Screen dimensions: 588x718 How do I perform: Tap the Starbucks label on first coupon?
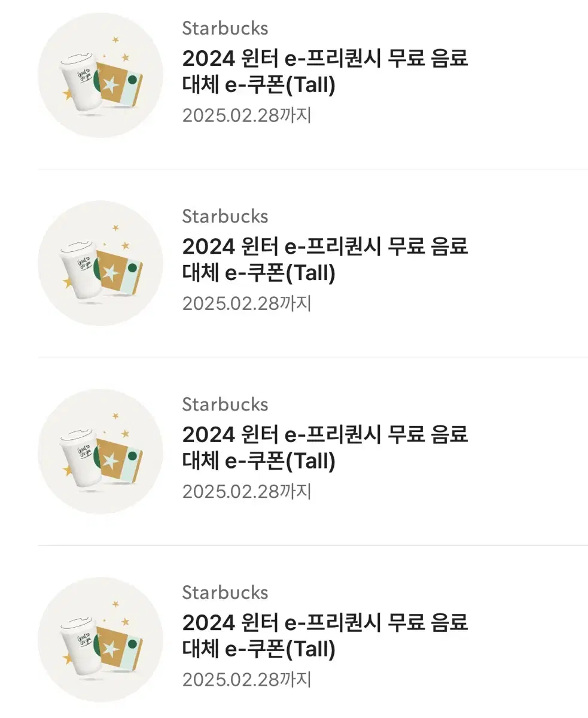tap(225, 28)
